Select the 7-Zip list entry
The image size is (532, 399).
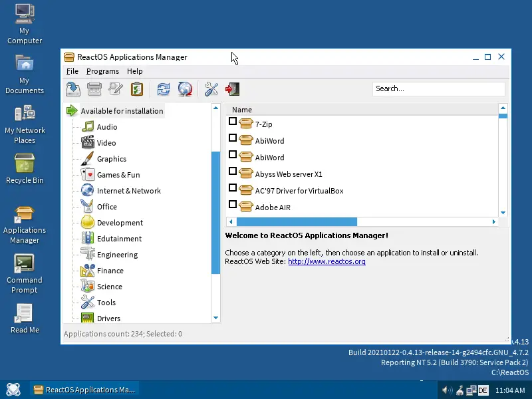pos(263,124)
